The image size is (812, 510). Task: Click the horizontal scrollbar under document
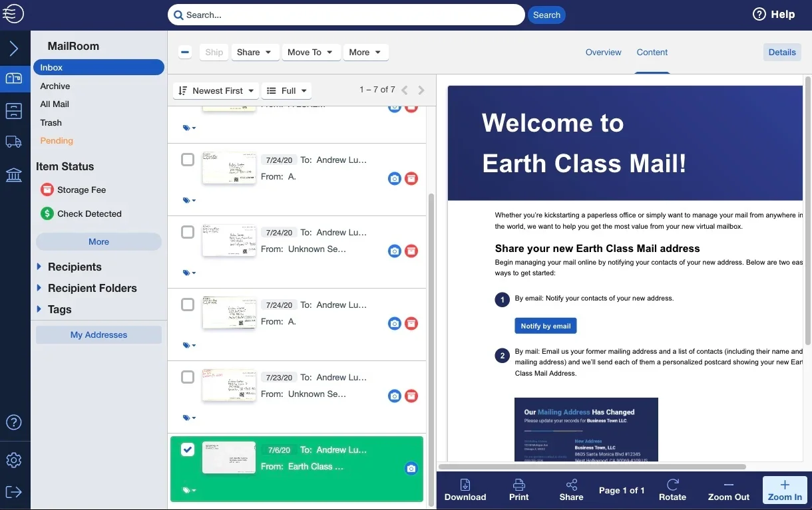592,467
